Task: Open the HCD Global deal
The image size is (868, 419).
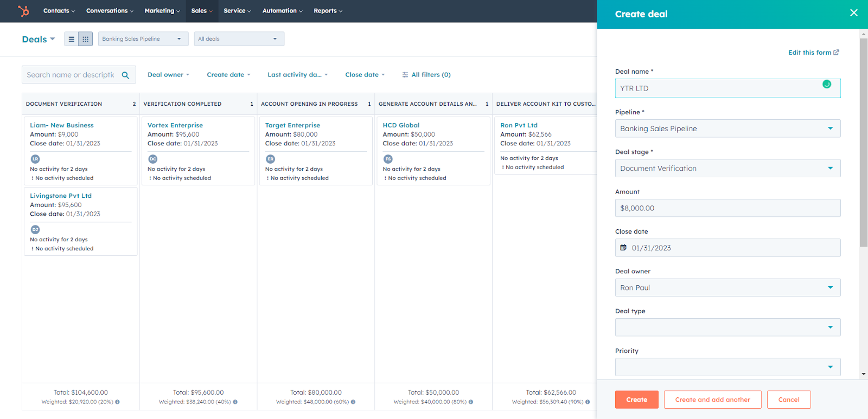Action: pos(401,125)
